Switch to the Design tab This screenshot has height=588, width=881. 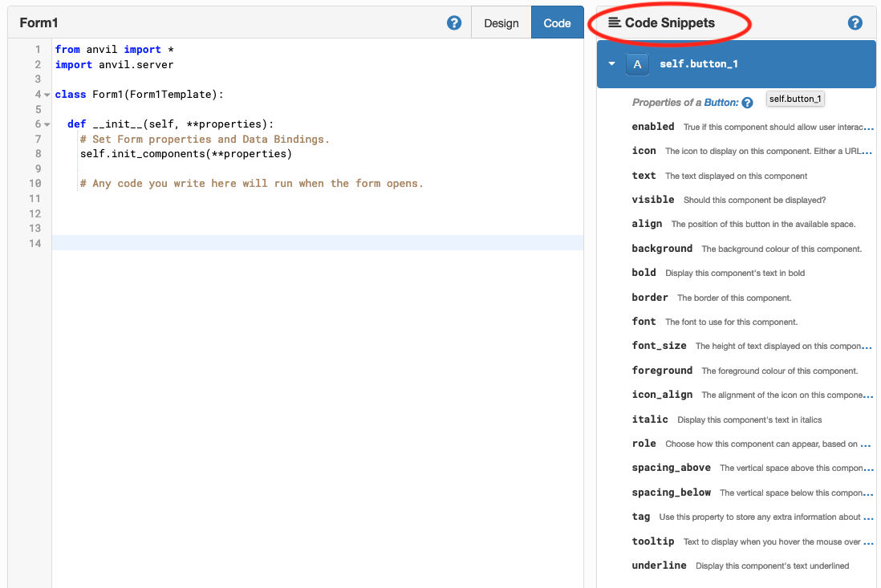click(x=501, y=23)
